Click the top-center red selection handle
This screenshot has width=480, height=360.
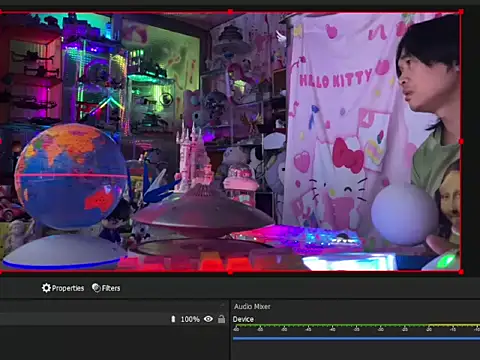click(x=230, y=12)
